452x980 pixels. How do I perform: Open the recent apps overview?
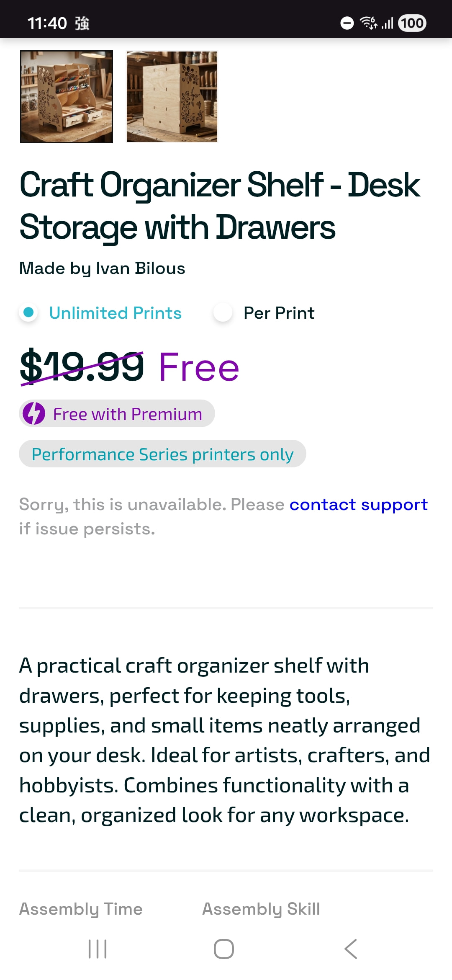coord(98,949)
